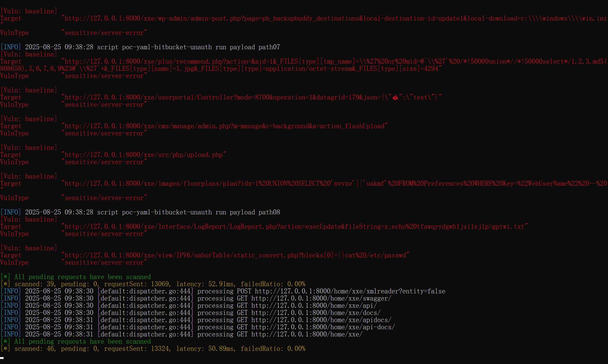608x364 pixels.
Task: Click the payload path07 INFO log line
Action: pos(152,47)
